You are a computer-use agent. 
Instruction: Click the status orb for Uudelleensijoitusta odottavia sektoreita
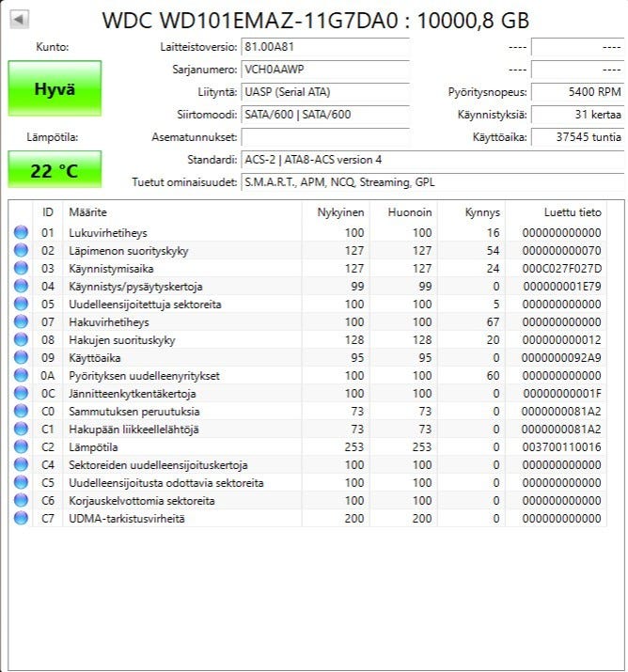click(x=21, y=482)
